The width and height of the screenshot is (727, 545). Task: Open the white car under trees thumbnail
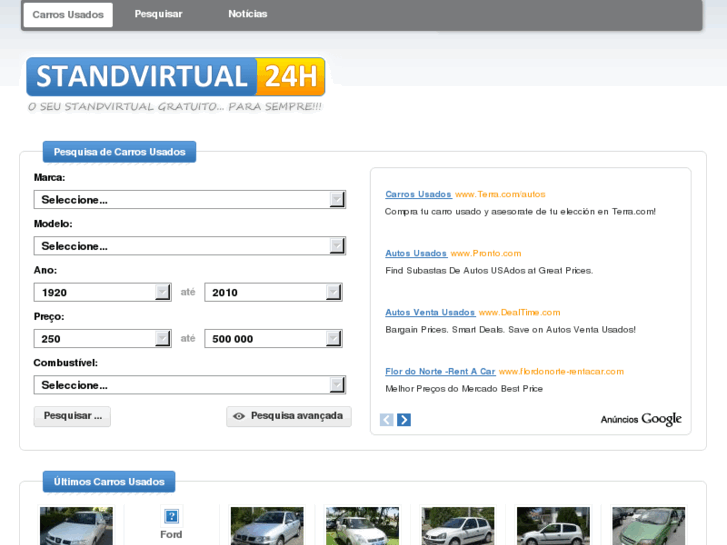[363, 526]
